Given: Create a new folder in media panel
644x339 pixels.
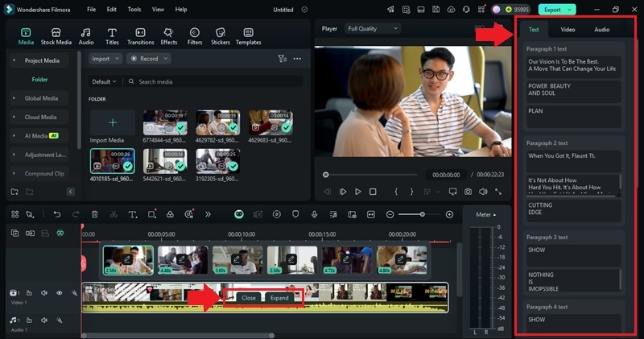Looking at the screenshot, I should tap(14, 192).
